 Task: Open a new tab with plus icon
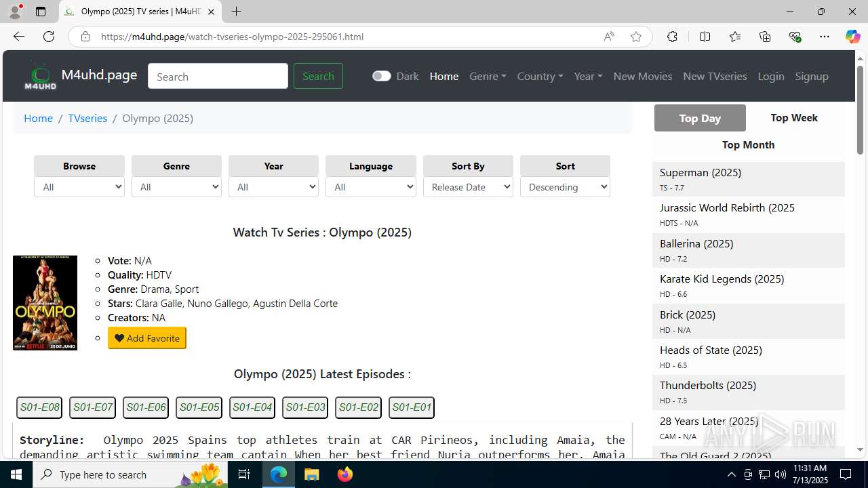click(x=236, y=12)
